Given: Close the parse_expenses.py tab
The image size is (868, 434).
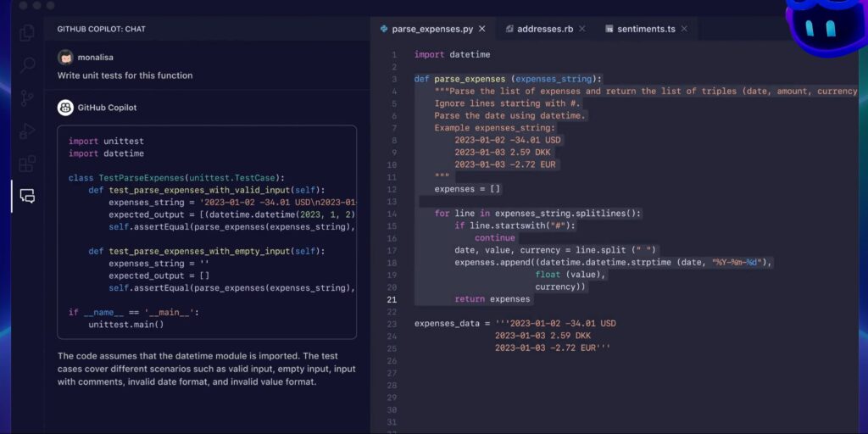Looking at the screenshot, I should coord(481,29).
